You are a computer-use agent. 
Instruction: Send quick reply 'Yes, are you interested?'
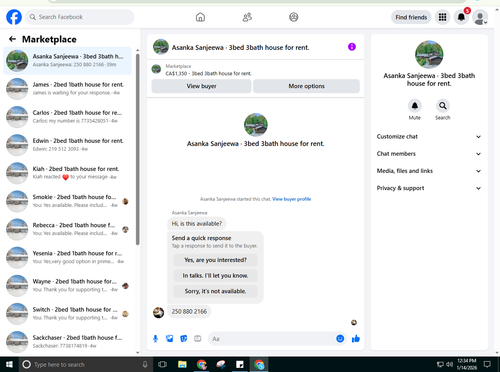tap(215, 260)
